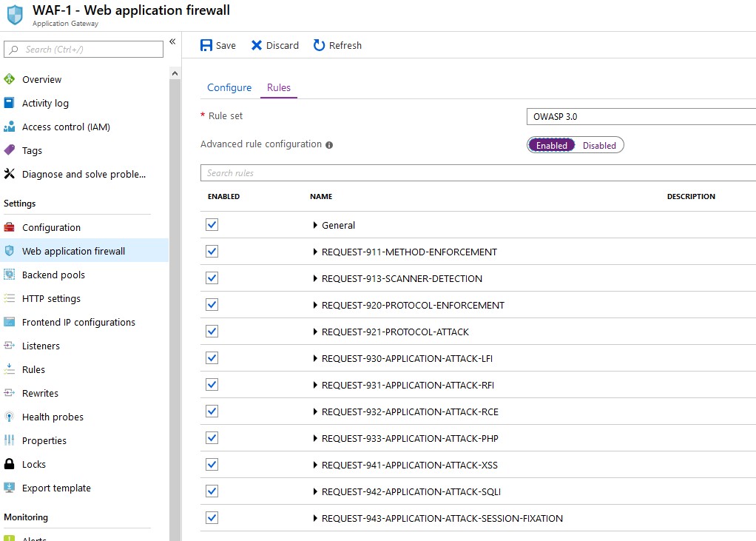Uncheck REQUEST-911-METHOD-ENFORCEMENT checkbox

coord(212,251)
